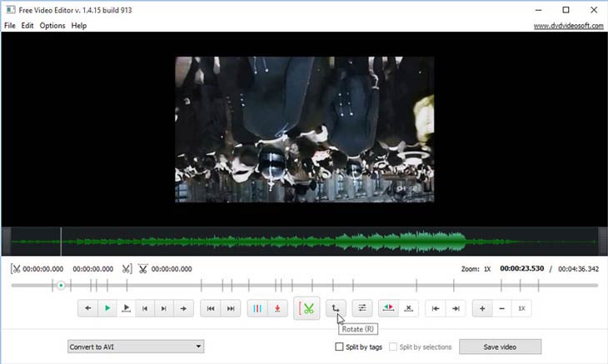The width and height of the screenshot is (608, 364).
Task: Start playback with the green play button
Action: pos(107,308)
